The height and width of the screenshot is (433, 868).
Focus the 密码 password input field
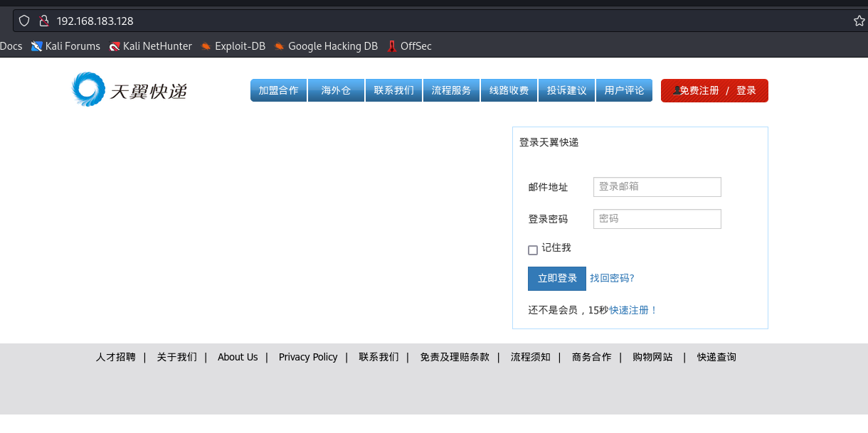(x=657, y=219)
